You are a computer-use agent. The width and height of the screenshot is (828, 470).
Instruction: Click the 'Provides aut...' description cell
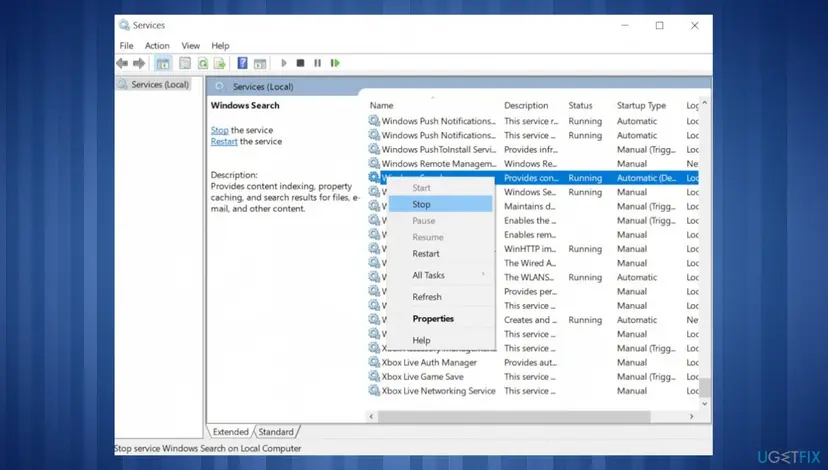[530, 362]
